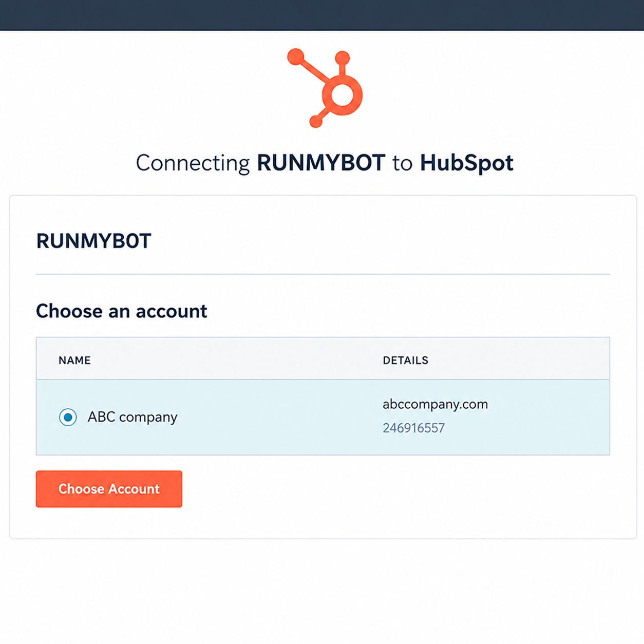Select the ABC company radio button
The height and width of the screenshot is (644, 644).
68,417
